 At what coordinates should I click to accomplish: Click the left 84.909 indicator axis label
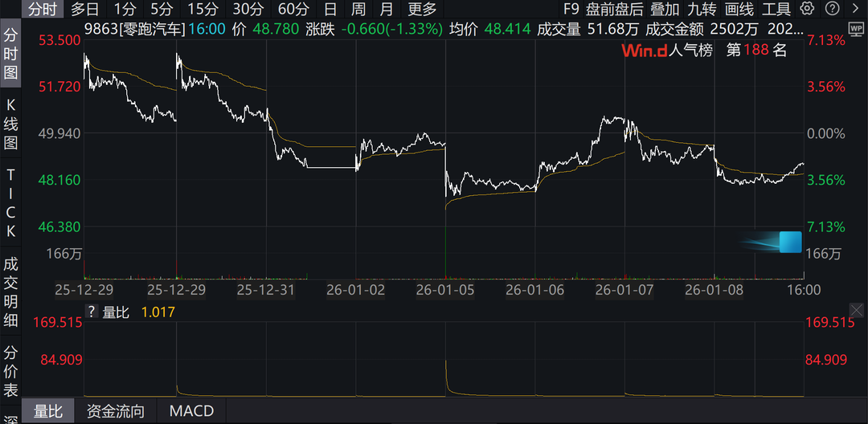61,360
